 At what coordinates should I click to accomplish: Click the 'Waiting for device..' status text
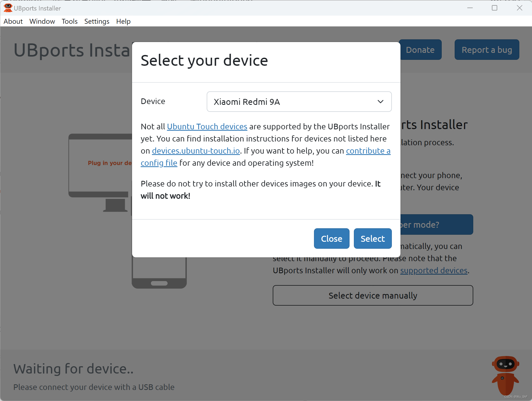click(x=73, y=368)
